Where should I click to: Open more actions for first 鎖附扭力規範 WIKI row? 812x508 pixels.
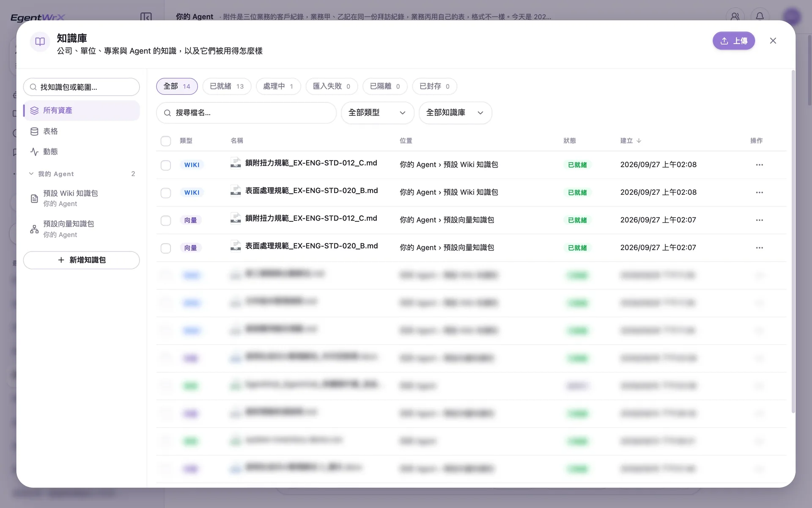click(759, 165)
